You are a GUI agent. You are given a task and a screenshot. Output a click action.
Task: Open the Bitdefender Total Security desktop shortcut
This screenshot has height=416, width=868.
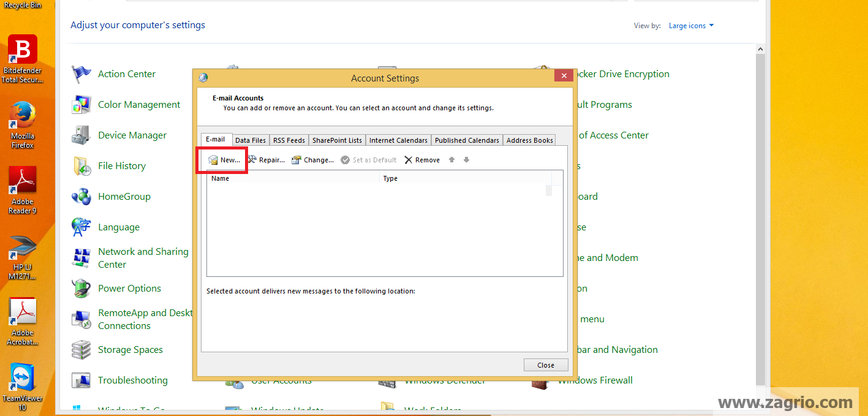click(23, 59)
